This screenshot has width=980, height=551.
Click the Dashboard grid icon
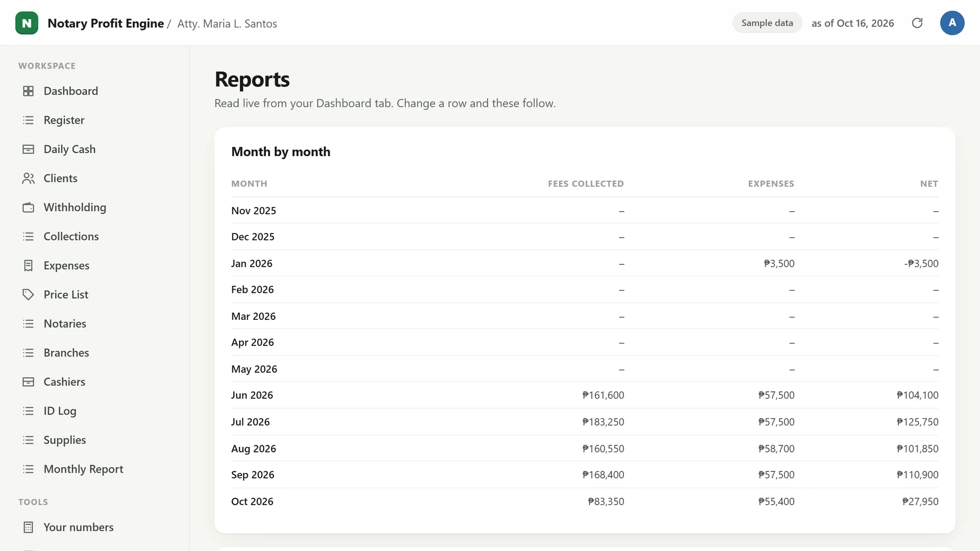tap(29, 91)
